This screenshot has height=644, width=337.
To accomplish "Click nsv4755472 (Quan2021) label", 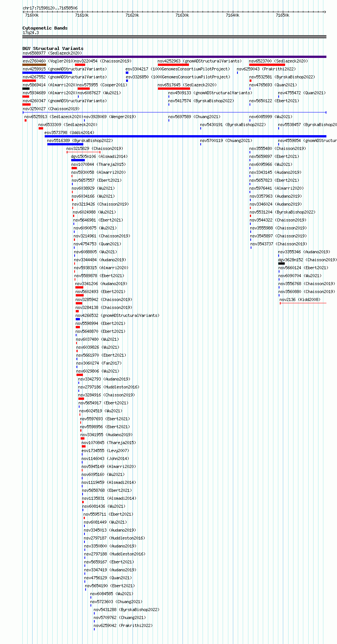I will tap(302, 93).
